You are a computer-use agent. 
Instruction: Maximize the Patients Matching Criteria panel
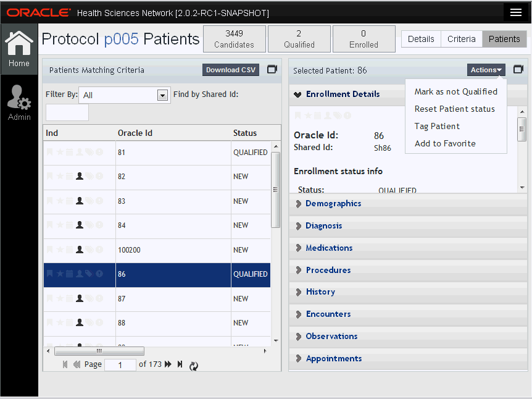(x=272, y=69)
